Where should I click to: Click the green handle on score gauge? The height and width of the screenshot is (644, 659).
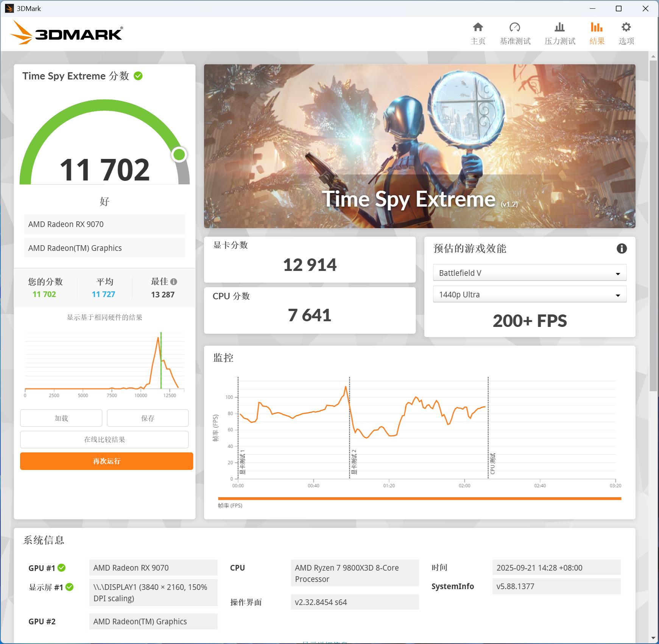[179, 154]
